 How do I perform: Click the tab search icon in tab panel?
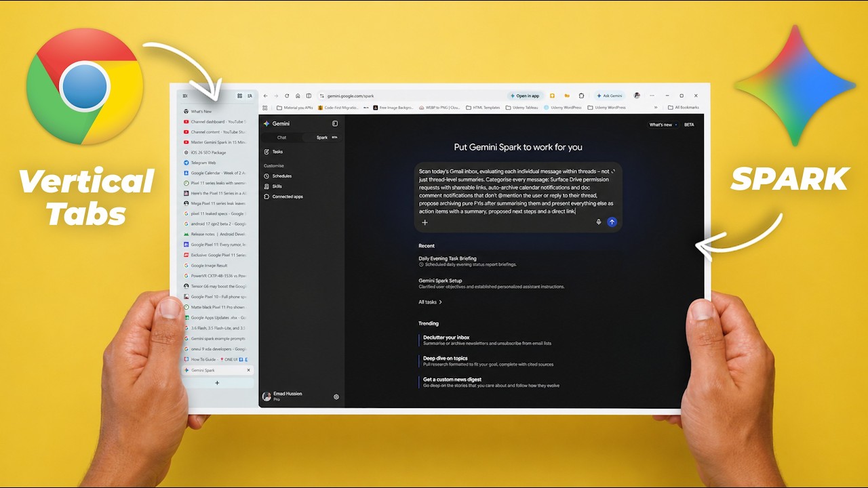point(250,96)
